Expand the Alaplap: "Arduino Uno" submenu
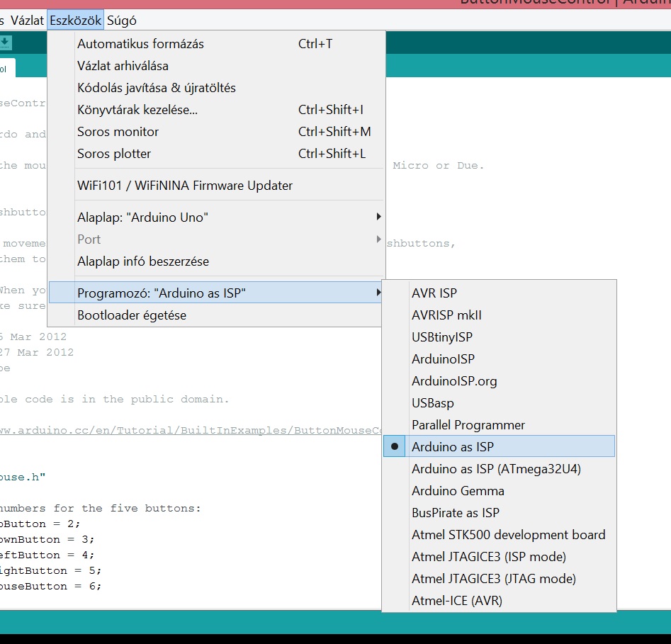This screenshot has height=644, width=671. tap(216, 217)
